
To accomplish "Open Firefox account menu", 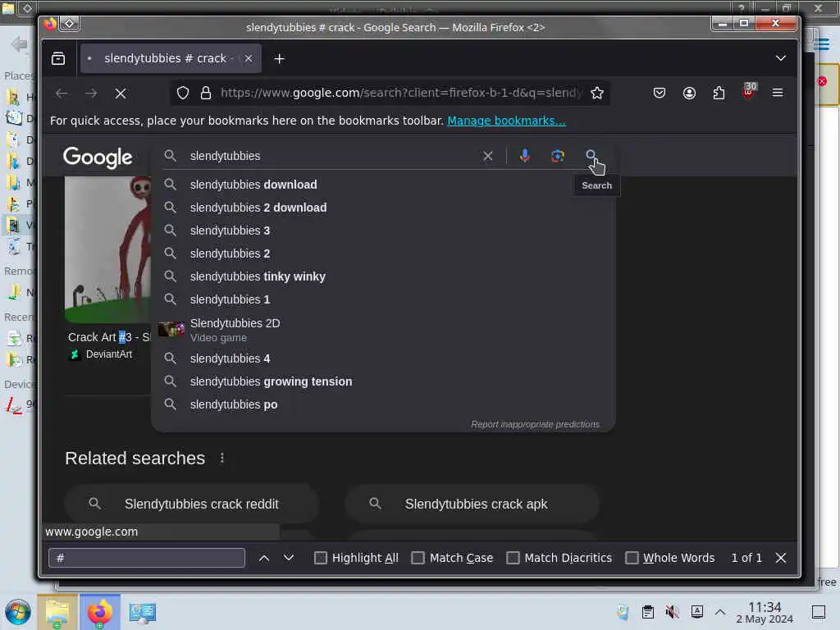I will [689, 94].
